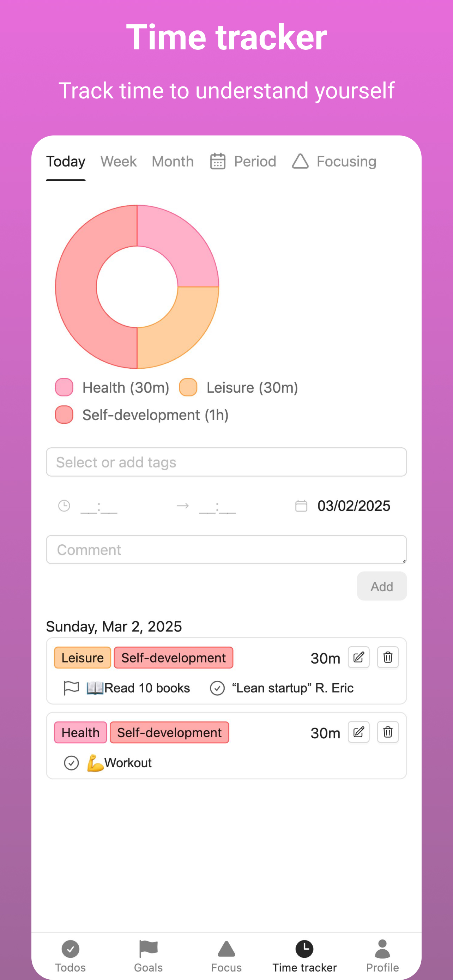This screenshot has width=453, height=980.
Task: Delete the Health Workout entry
Action: (x=387, y=732)
